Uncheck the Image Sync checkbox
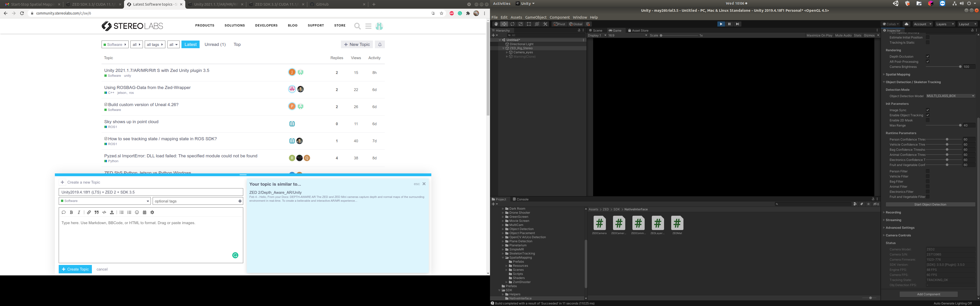 [x=927, y=110]
